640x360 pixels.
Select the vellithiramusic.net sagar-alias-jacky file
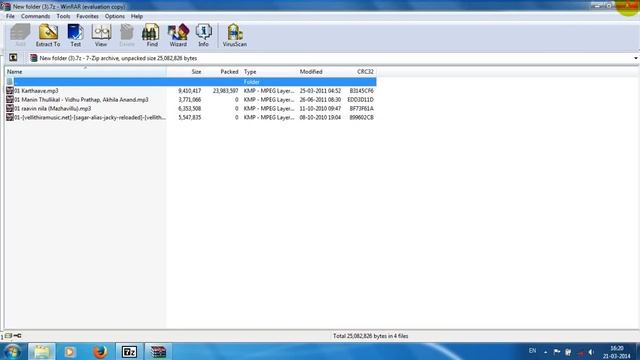(90, 117)
